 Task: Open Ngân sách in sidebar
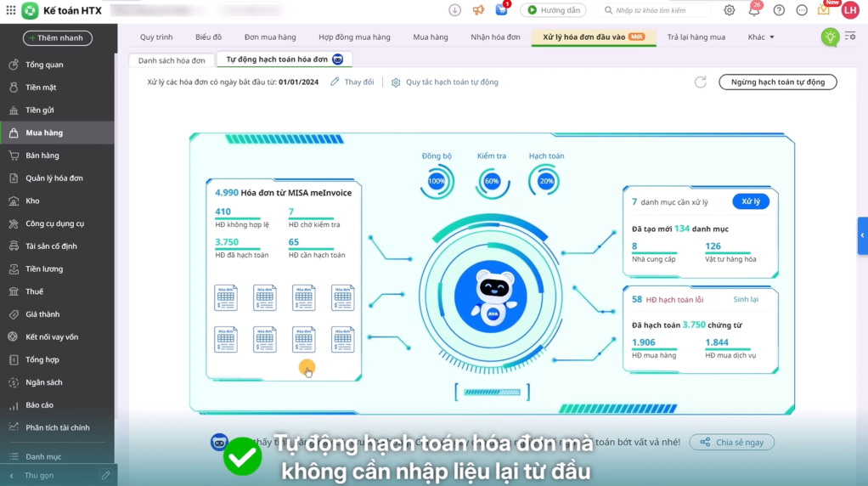click(58, 382)
